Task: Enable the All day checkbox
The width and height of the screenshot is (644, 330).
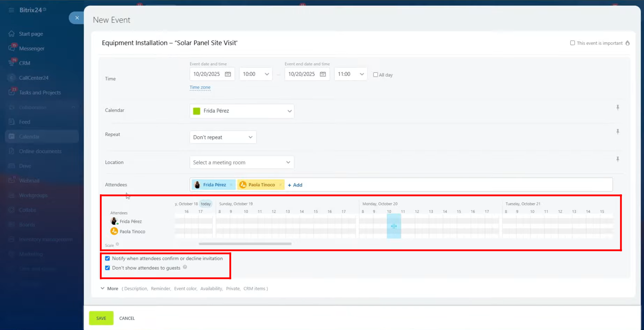Action: pyautogui.click(x=375, y=75)
